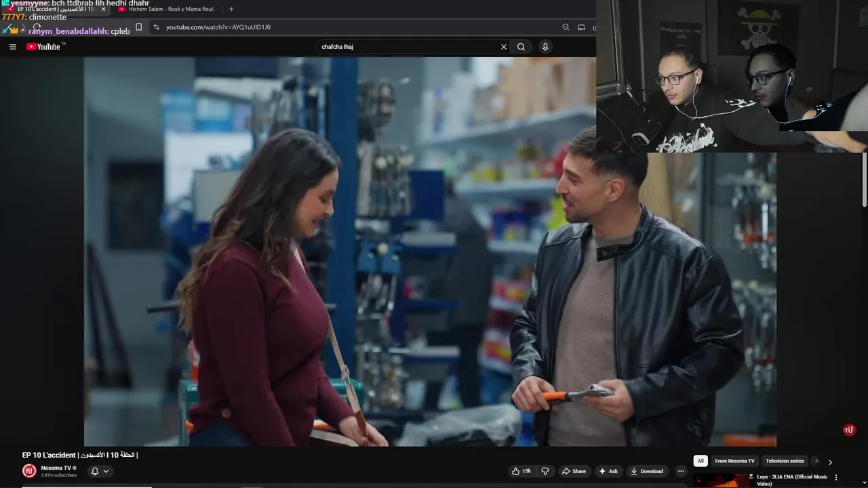Image resolution: width=868 pixels, height=488 pixels.
Task: Start voice search with the microphone
Action: [x=545, y=47]
